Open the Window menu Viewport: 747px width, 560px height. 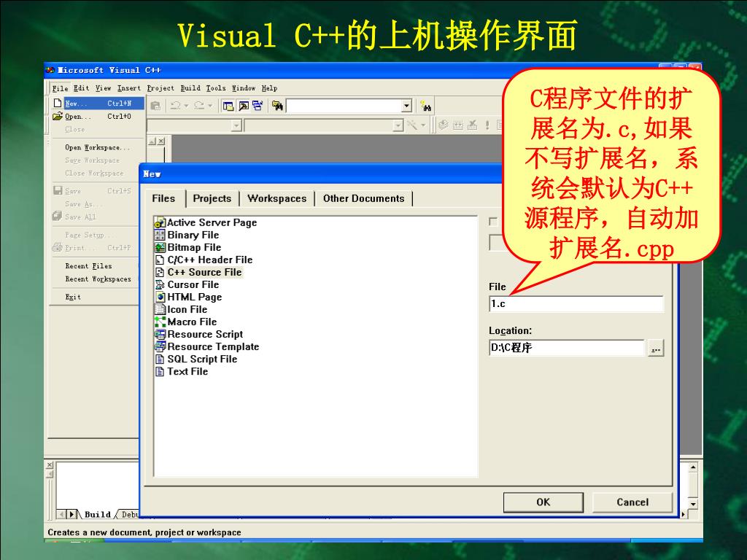click(x=244, y=88)
